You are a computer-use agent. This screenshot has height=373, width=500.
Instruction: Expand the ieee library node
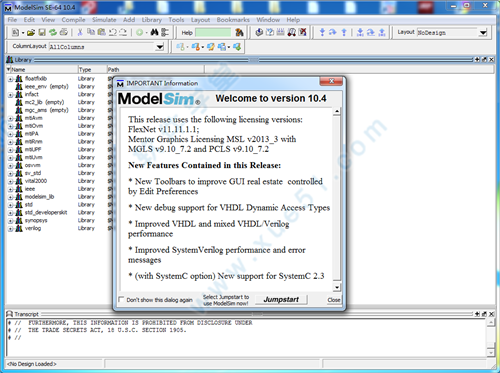coord(10,190)
